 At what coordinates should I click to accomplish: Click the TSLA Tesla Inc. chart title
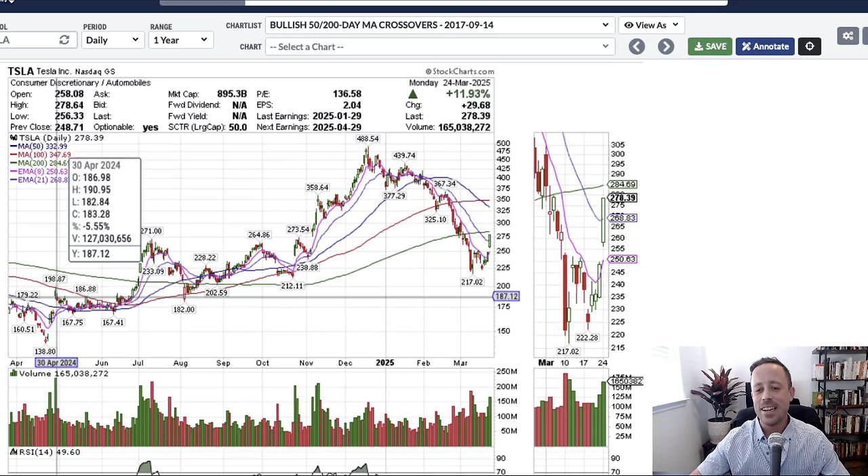point(62,71)
